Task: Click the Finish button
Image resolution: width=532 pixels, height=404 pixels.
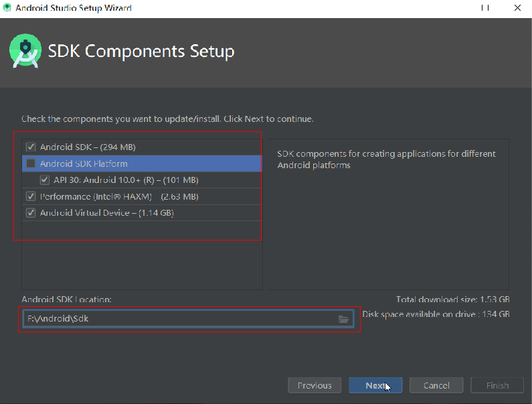Action: [497, 385]
